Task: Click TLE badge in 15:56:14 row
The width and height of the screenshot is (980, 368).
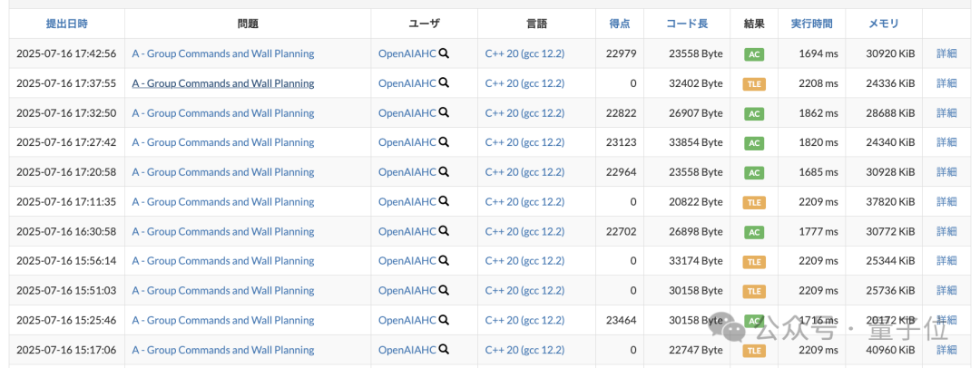Action: click(x=754, y=262)
